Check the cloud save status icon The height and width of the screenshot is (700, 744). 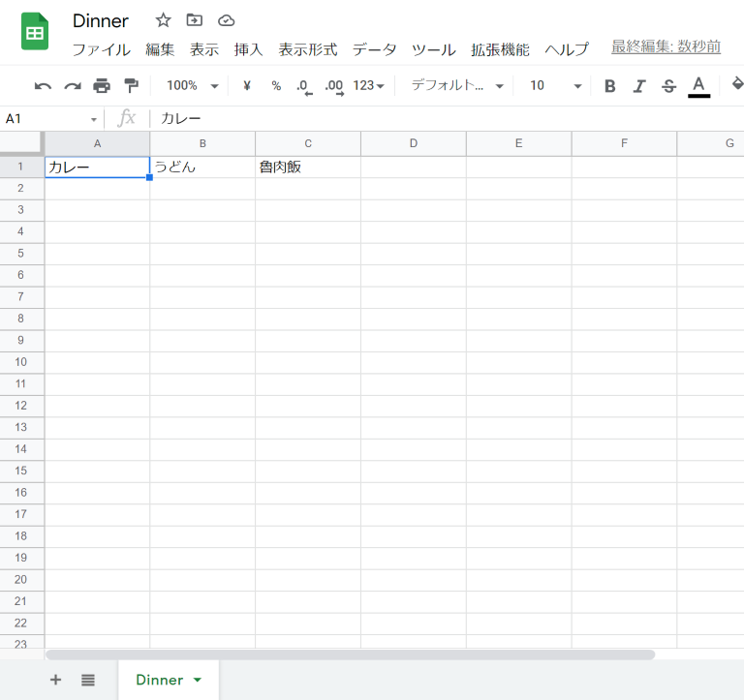(226, 20)
